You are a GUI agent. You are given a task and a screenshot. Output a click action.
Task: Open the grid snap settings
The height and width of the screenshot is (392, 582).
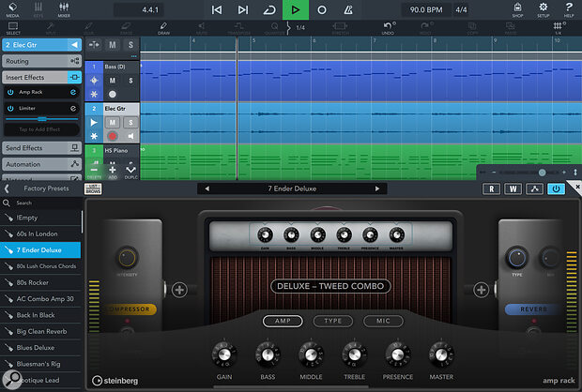pos(558,28)
